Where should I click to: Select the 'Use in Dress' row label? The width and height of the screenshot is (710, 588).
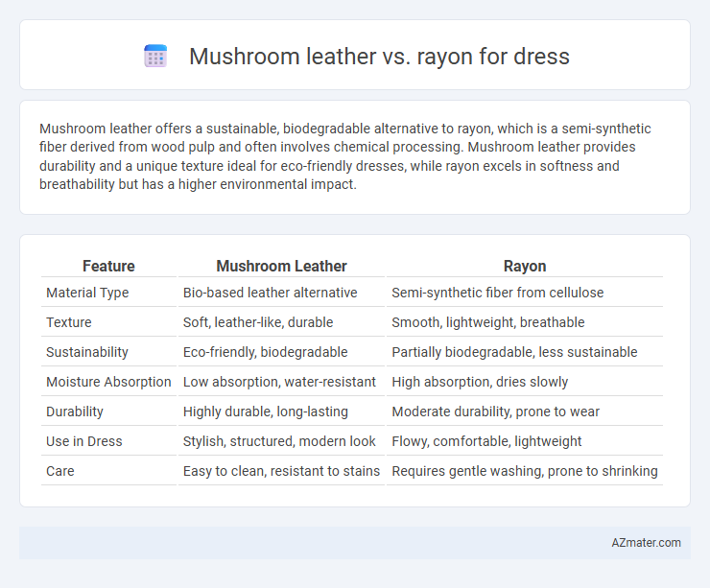pos(84,441)
